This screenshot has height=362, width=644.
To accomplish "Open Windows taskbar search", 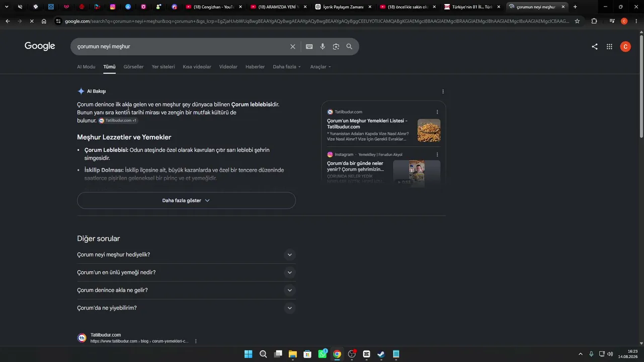I will pyautogui.click(x=263, y=354).
